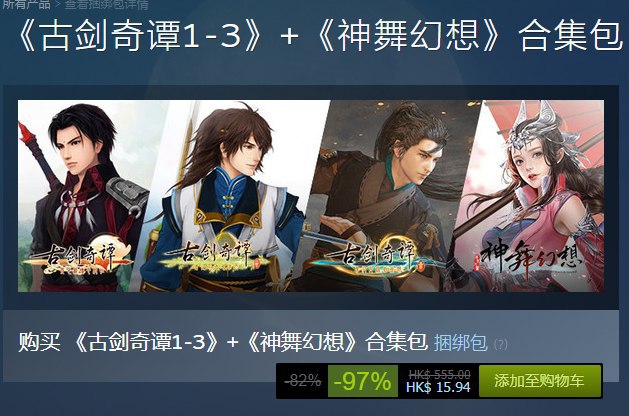Add the bundle to cart with 添加至购物车
This screenshot has width=629, height=416.
coord(540,381)
